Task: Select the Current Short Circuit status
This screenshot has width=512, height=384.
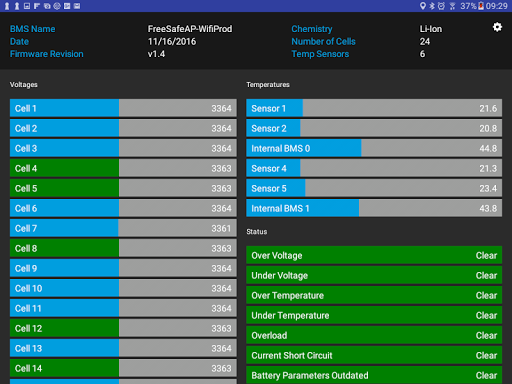Action: click(x=374, y=355)
